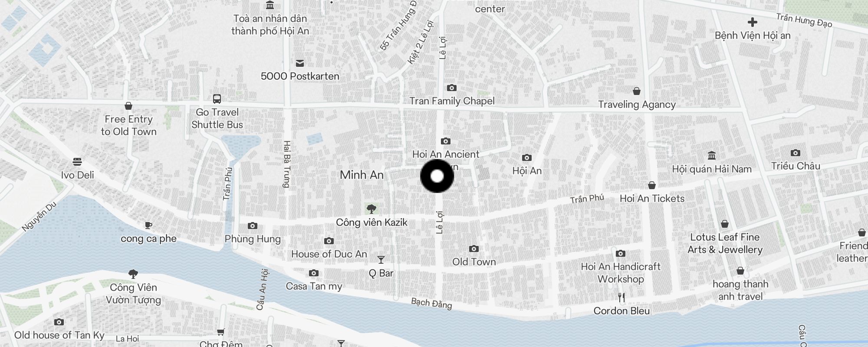Click the Old Town camera marker
This screenshot has height=347, width=868.
[x=474, y=249]
